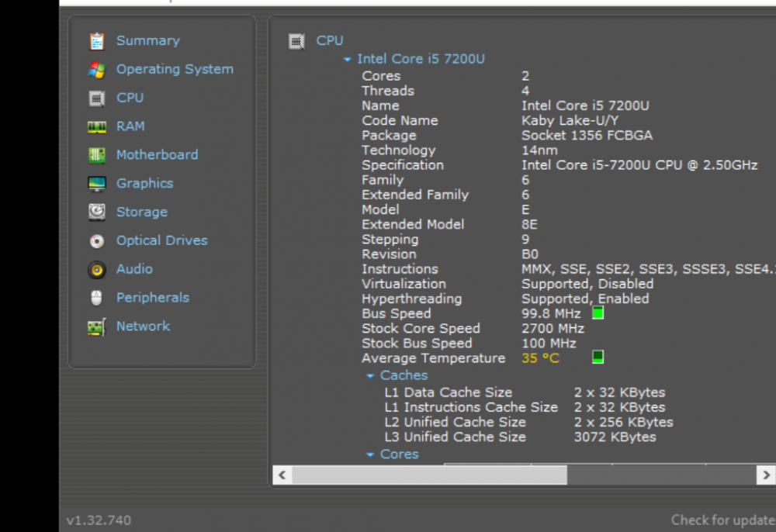
Task: Open the Motherboard icon in sidebar
Action: tap(96, 155)
